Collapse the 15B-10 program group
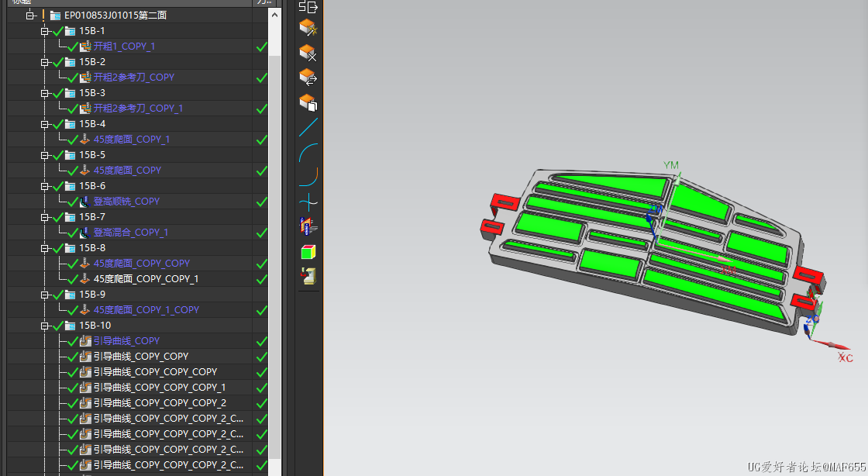868x476 pixels. (45, 326)
